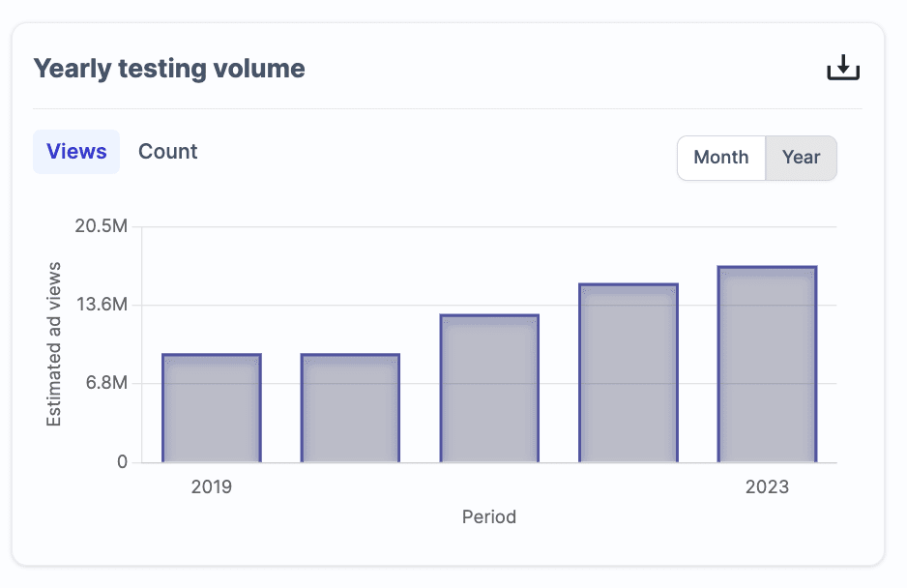Select the middle bar of the chart
Image resolution: width=907 pixels, height=588 pixels.
pos(489,389)
